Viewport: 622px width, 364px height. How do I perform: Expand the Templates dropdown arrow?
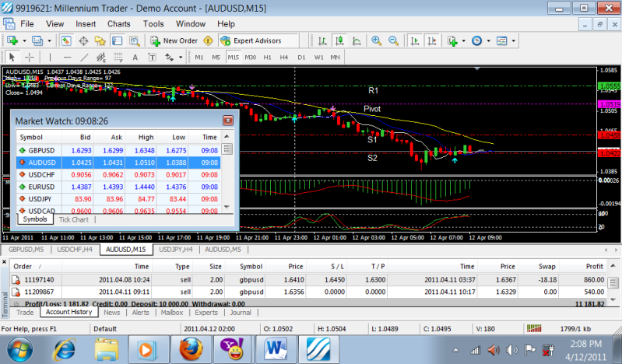(x=513, y=41)
